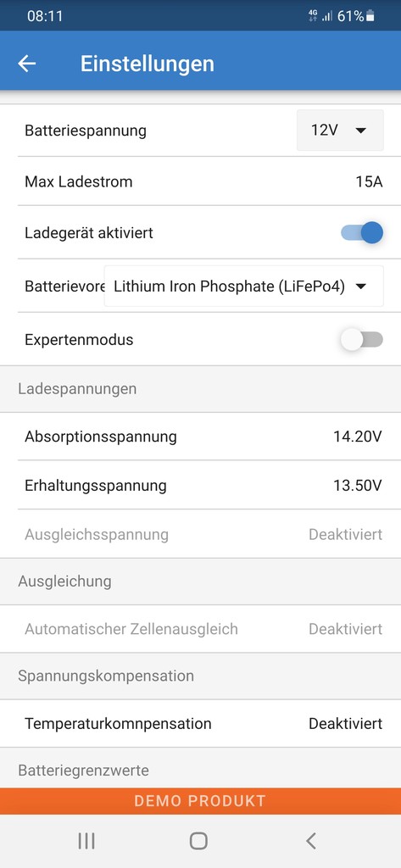Tap Android home navigation icon

tap(198, 841)
